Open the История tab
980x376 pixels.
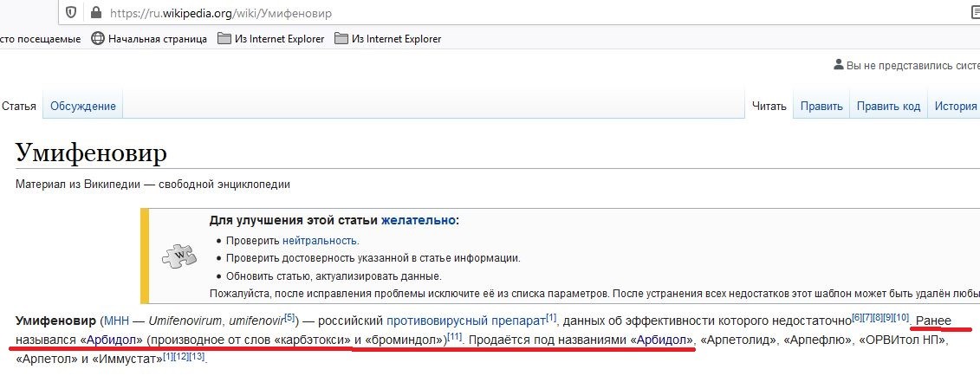(x=955, y=107)
